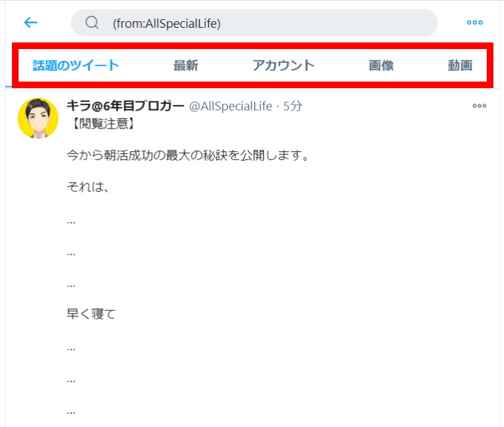Screen dimensions: 504x427
Task: Switch to the 最新 tab
Action: coord(186,65)
